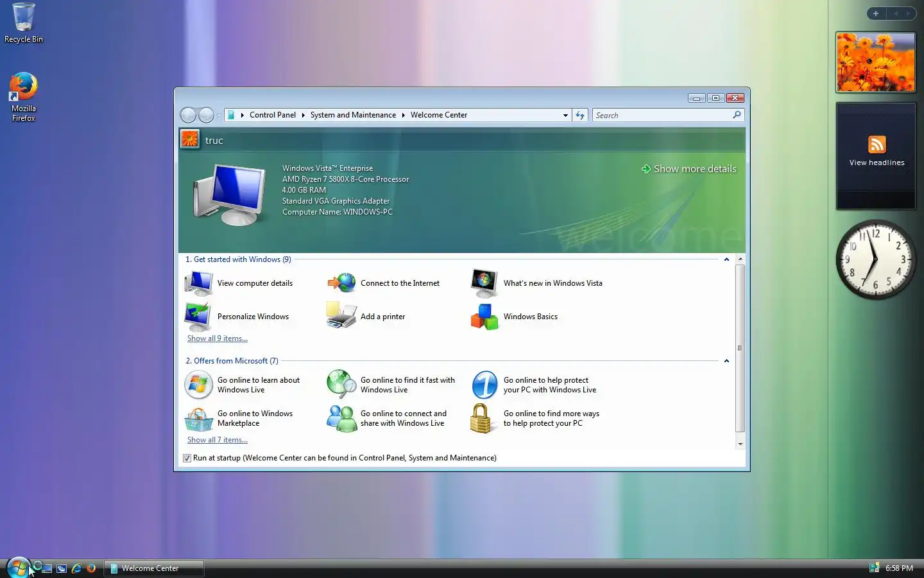Click the RSS feed icon in headlines gadget

[x=877, y=144]
